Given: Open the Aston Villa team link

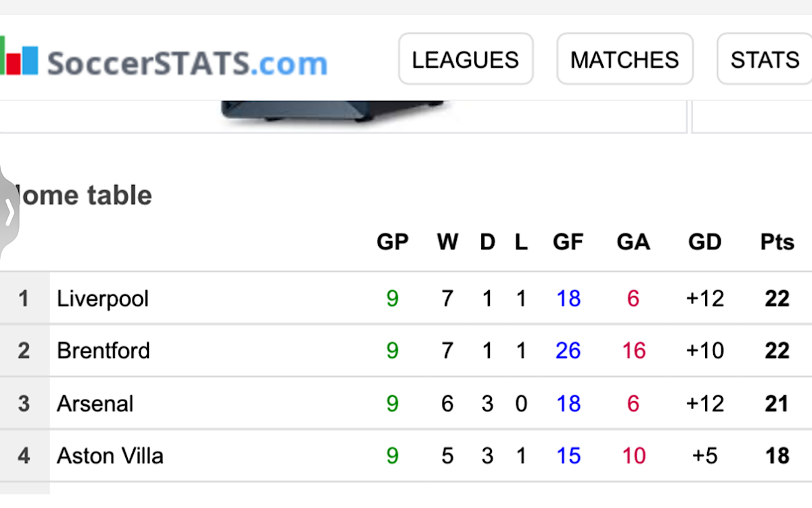Looking at the screenshot, I should point(110,456).
